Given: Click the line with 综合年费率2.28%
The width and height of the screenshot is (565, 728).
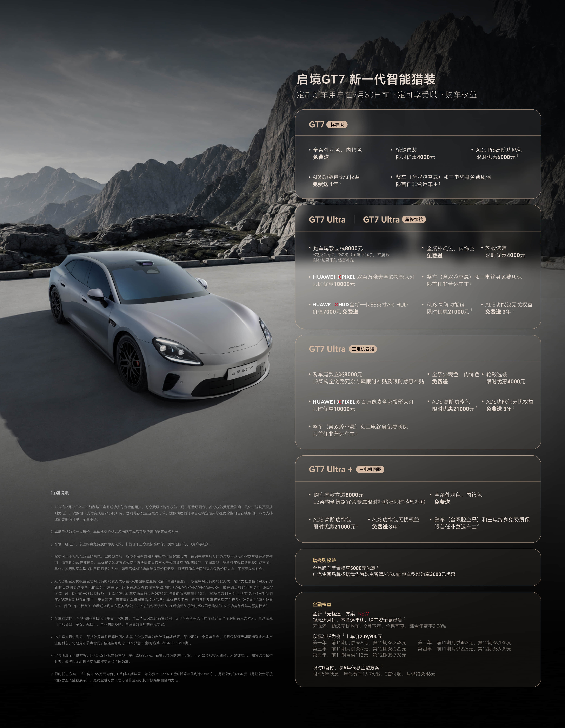Looking at the screenshot, I should (379, 626).
